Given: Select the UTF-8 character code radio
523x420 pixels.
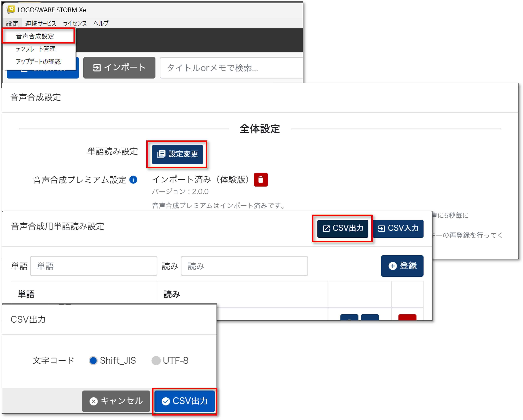Looking at the screenshot, I should [156, 361].
